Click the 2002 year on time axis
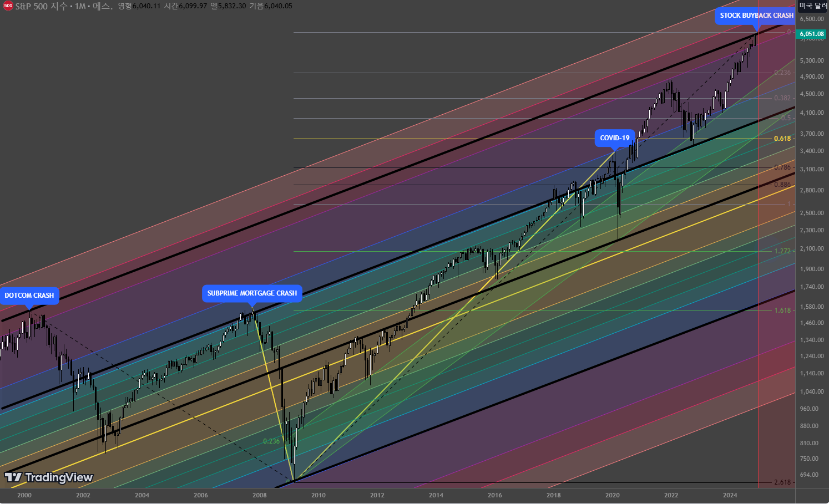This screenshot has width=829, height=504. [83, 495]
